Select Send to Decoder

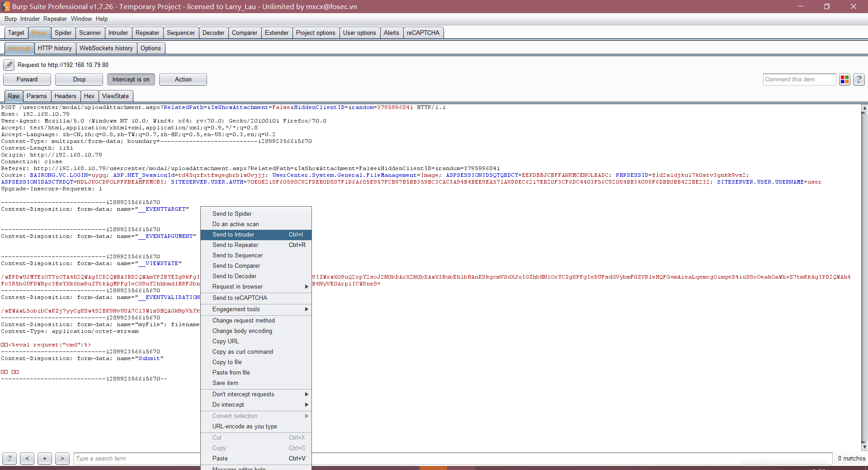point(256,276)
